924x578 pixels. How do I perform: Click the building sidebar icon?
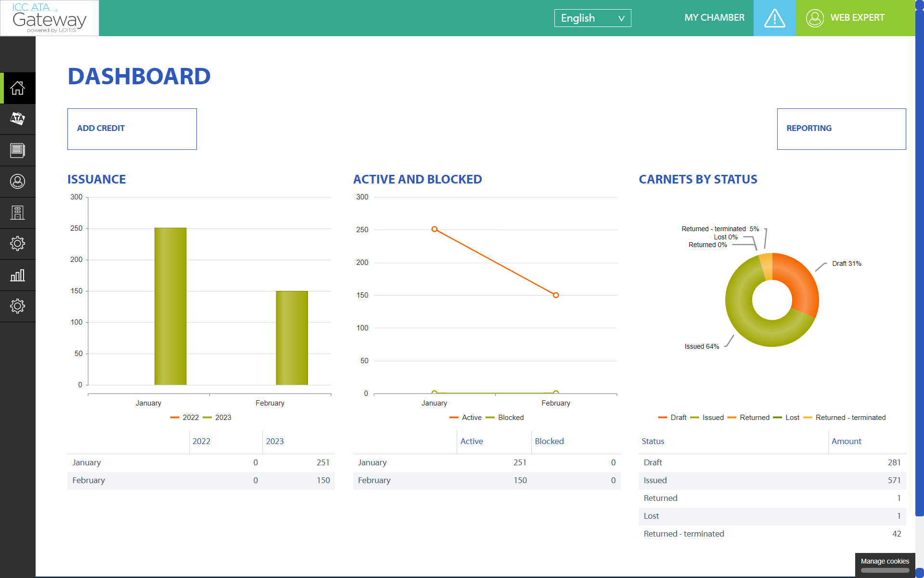coord(18,212)
